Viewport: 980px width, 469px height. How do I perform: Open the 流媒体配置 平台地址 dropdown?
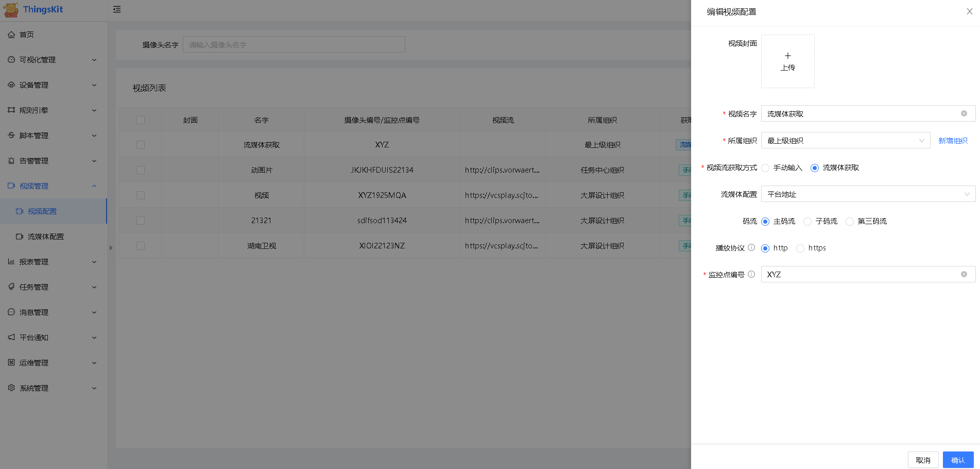[x=868, y=194]
